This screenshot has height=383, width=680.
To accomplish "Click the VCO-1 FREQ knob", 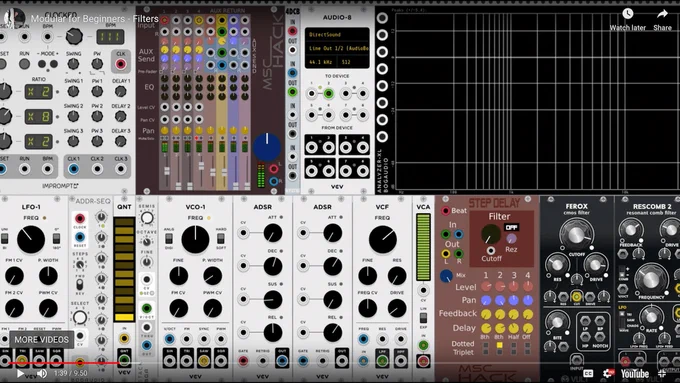I will (x=195, y=239).
